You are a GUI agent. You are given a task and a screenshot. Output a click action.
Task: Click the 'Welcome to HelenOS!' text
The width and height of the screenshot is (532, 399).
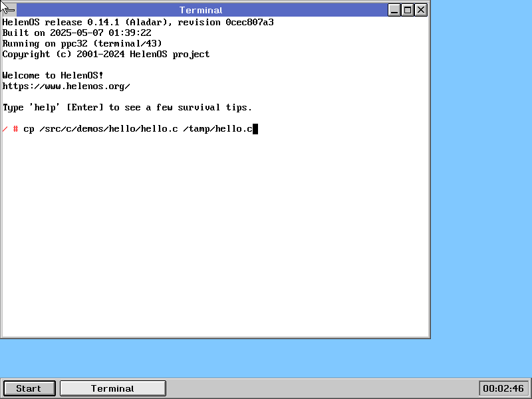pos(53,75)
